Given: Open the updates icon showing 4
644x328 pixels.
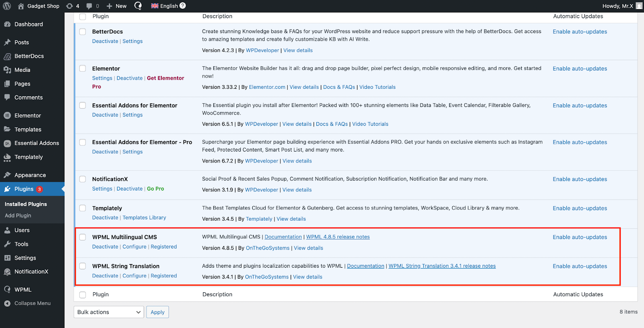Looking at the screenshot, I should click(69, 6).
